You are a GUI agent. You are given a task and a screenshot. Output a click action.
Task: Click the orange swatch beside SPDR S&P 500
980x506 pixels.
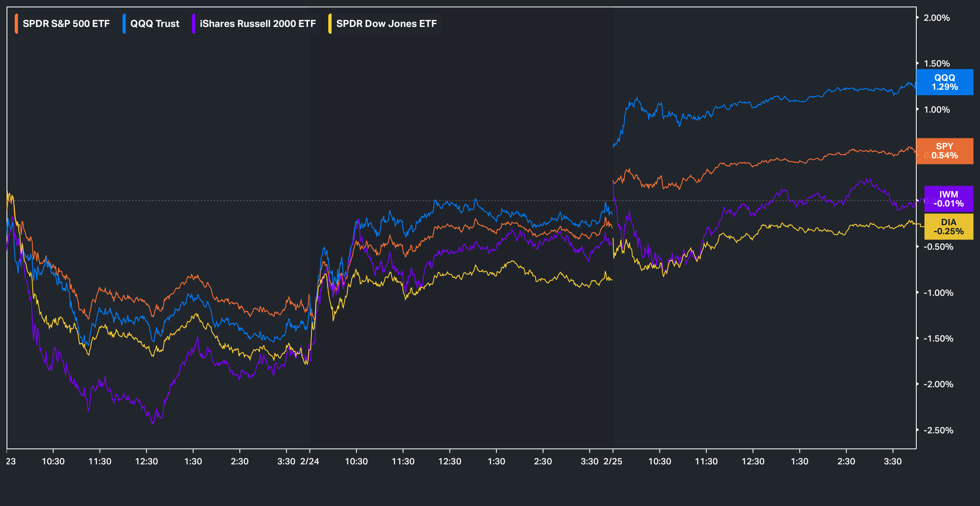16,24
